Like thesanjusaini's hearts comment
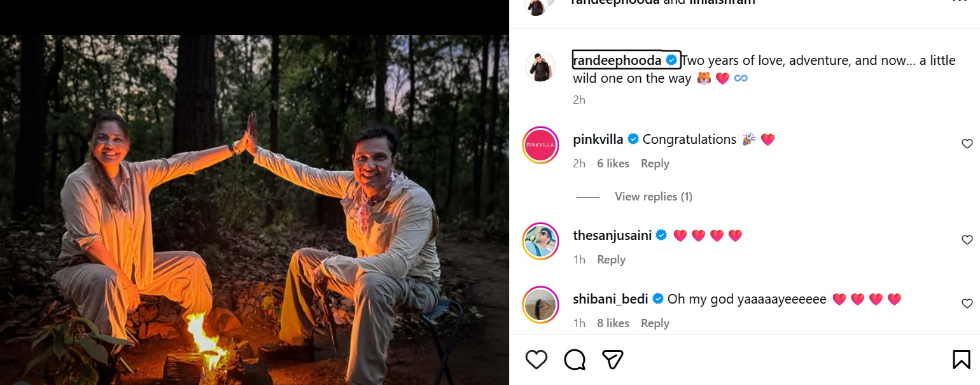Screen dimensions: 980x385 [x=967, y=240]
